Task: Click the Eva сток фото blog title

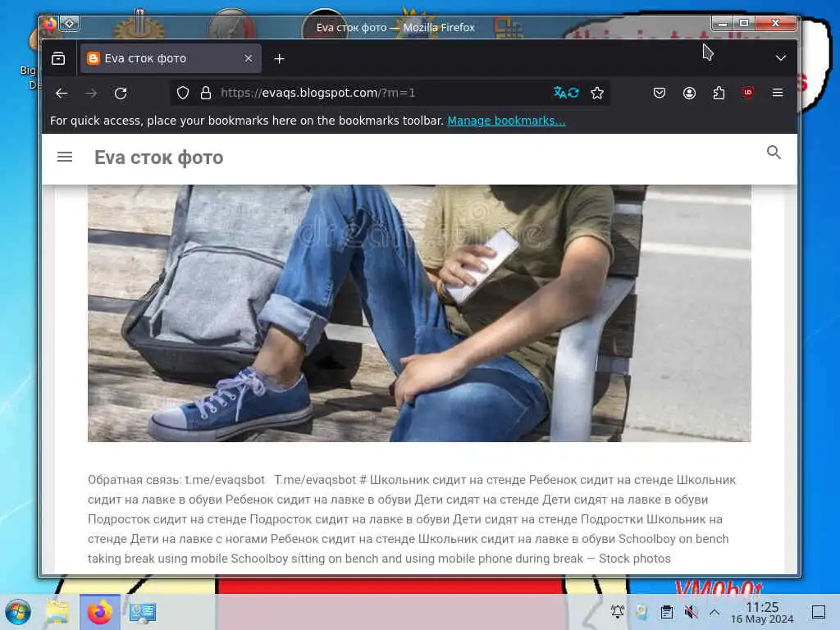Action: pos(158,157)
